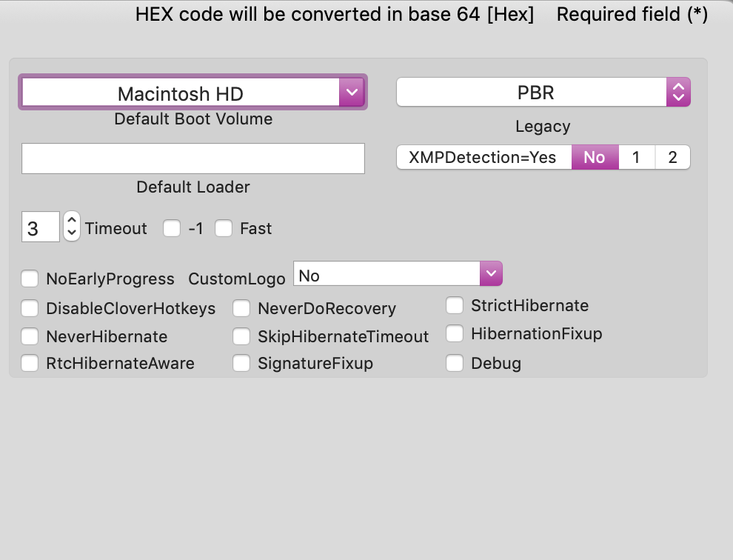Turn on the Debug checkbox
This screenshot has height=560, width=733.
tap(455, 363)
